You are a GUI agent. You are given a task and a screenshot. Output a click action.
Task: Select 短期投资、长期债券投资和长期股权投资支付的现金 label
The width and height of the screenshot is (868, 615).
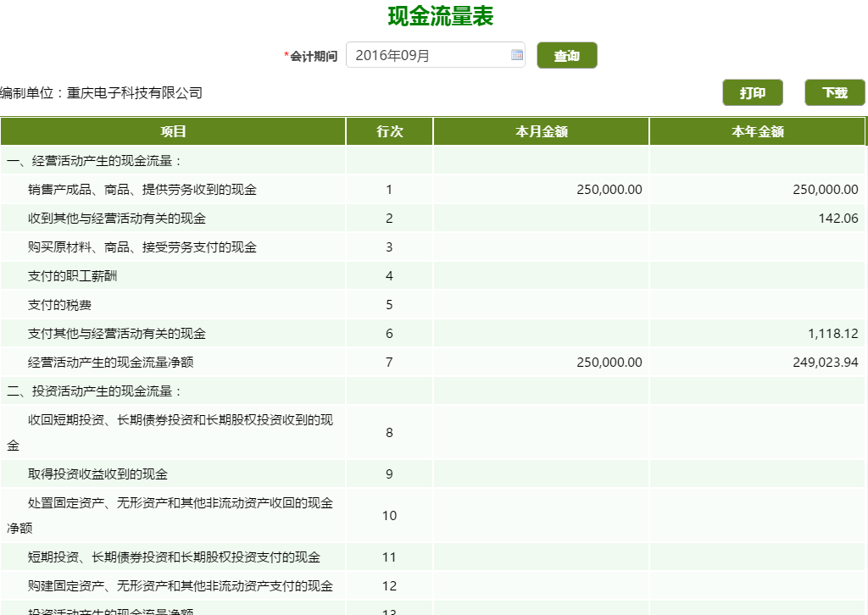point(174,557)
